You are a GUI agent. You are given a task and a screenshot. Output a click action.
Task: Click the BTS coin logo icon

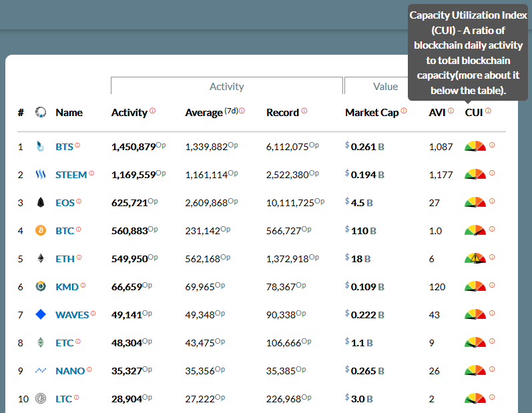(40, 147)
